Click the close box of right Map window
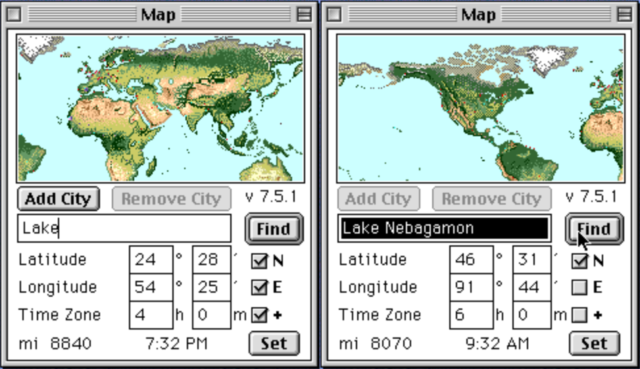Image resolution: width=640 pixels, height=369 pixels. 334,14
